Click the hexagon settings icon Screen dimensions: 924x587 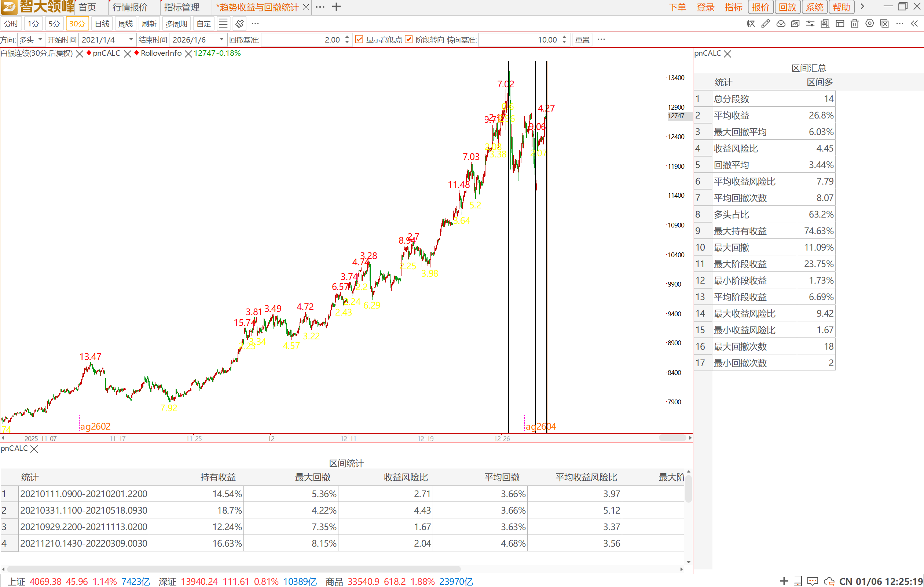869,24
